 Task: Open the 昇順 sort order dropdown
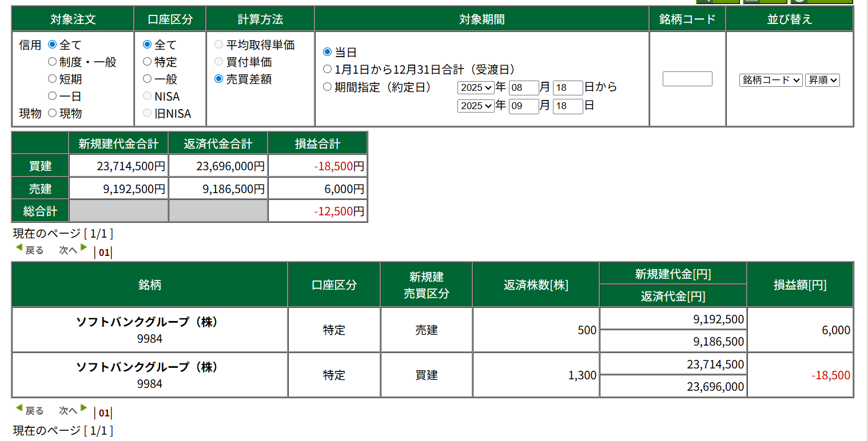pyautogui.click(x=822, y=81)
